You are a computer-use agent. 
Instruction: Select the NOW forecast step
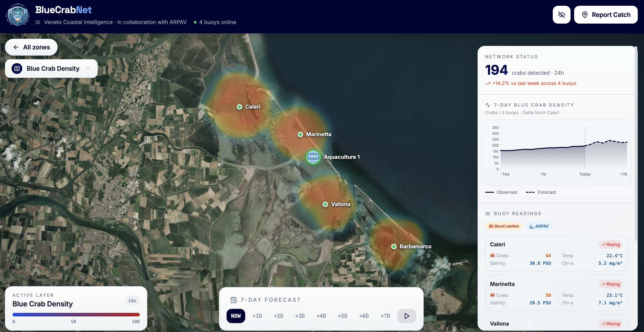(x=236, y=316)
